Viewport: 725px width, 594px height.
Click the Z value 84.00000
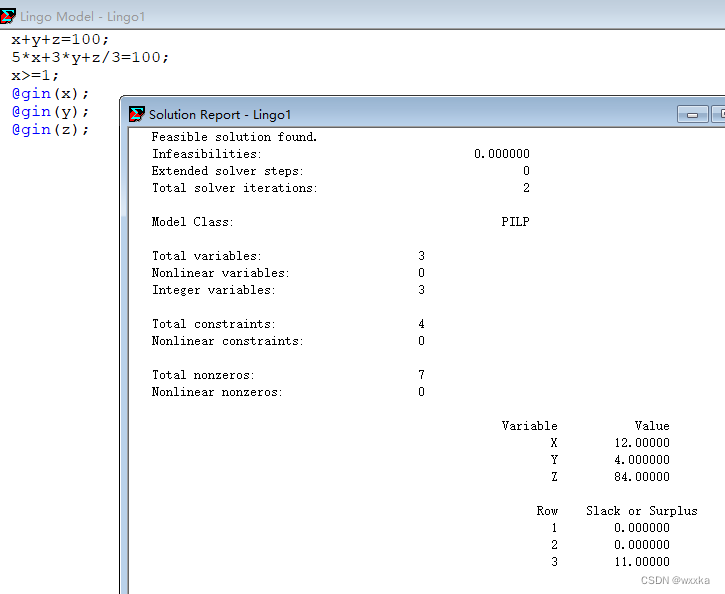pos(642,477)
